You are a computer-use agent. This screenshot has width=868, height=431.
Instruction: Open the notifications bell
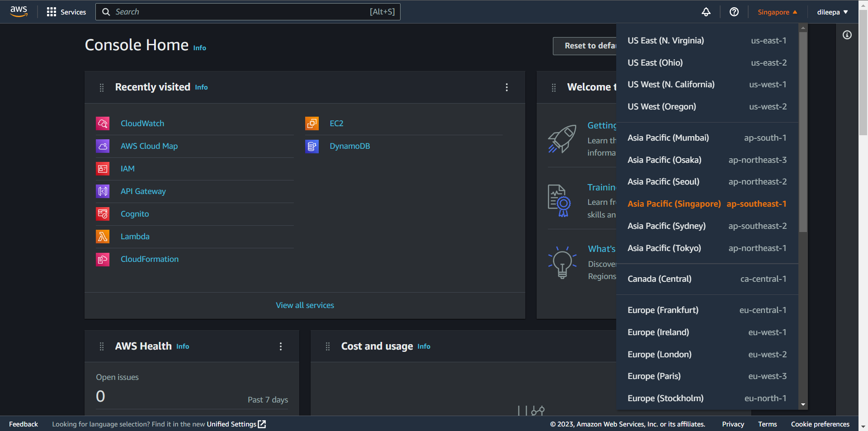pyautogui.click(x=706, y=12)
